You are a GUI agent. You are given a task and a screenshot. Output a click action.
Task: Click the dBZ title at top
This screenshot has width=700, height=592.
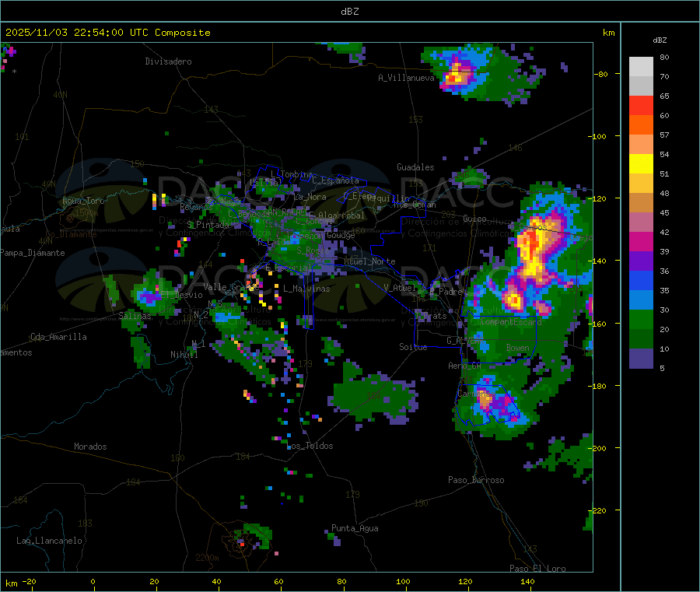click(349, 12)
